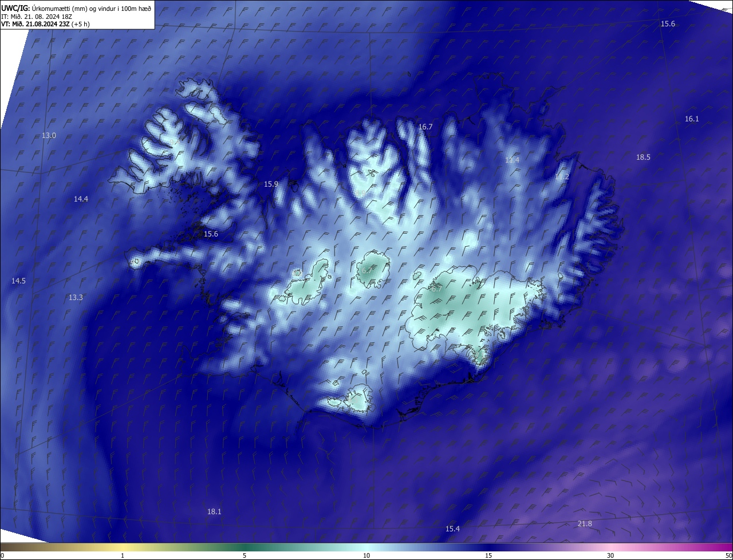The width and height of the screenshot is (733, 560).
Task: Click the 1 tick on the color scale
Action: (x=123, y=555)
